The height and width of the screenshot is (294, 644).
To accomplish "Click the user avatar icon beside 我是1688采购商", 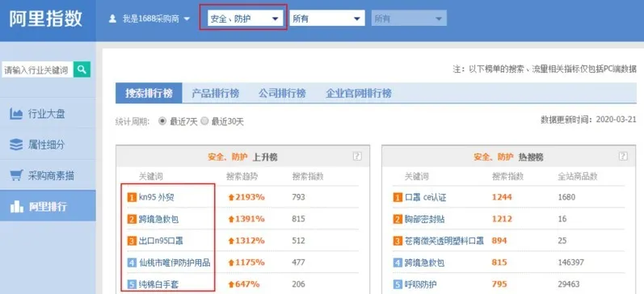I will 112,19.
